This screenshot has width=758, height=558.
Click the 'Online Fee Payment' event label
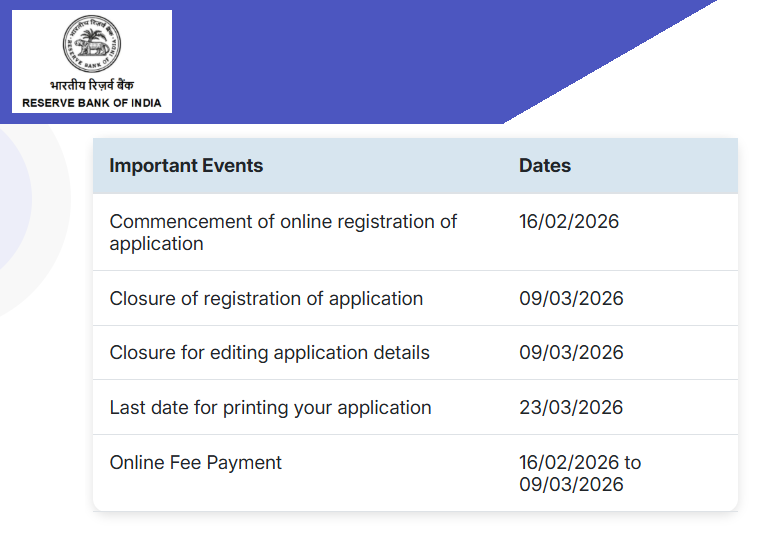tap(196, 463)
